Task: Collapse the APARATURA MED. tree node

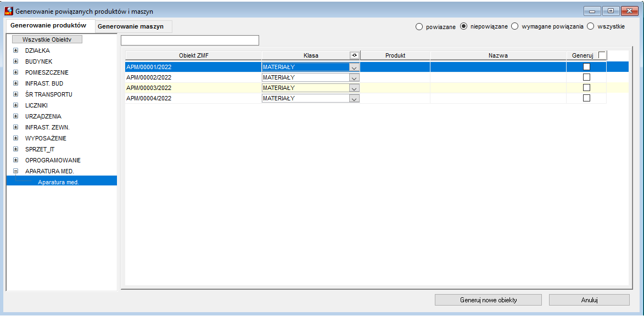Action: (x=15, y=171)
